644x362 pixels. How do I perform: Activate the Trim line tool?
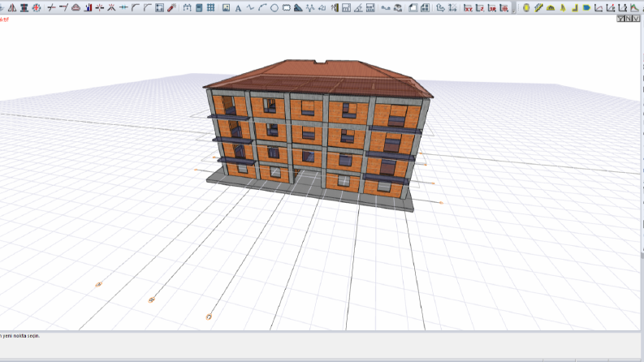tap(52, 7)
